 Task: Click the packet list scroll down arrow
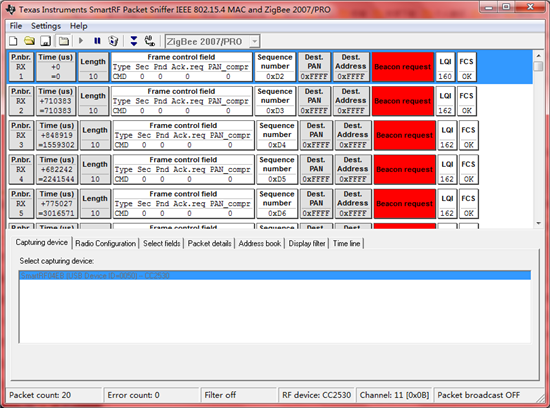tap(538, 223)
